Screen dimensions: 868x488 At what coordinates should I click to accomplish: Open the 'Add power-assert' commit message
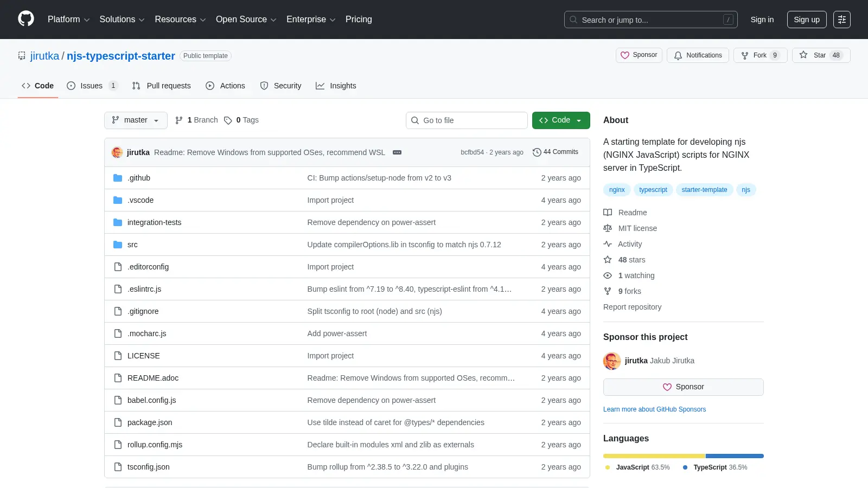pyautogui.click(x=337, y=333)
